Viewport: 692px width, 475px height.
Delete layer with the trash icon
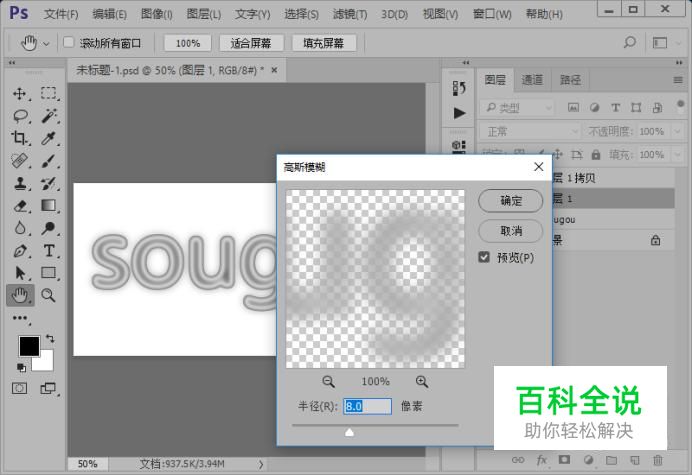tap(658, 460)
